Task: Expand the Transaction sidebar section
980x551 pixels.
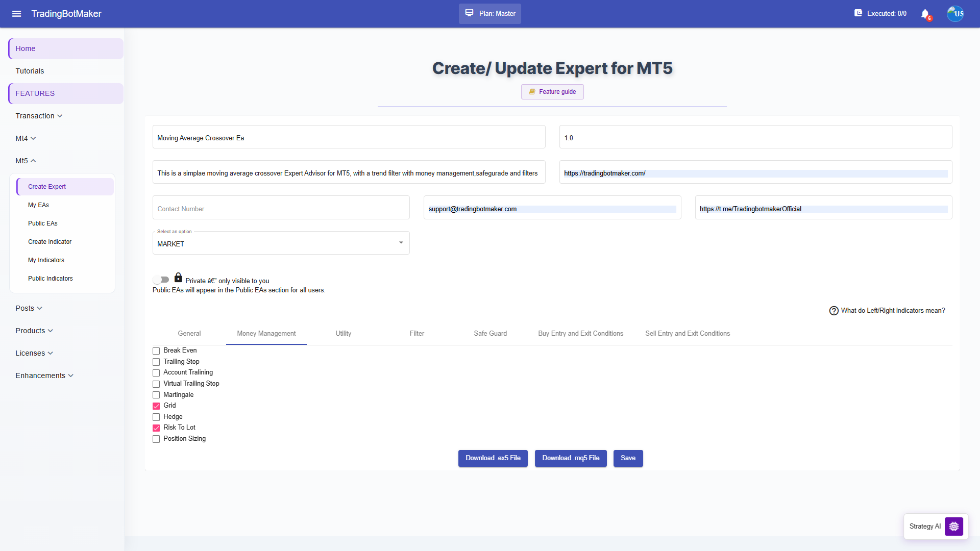Action: (x=39, y=116)
